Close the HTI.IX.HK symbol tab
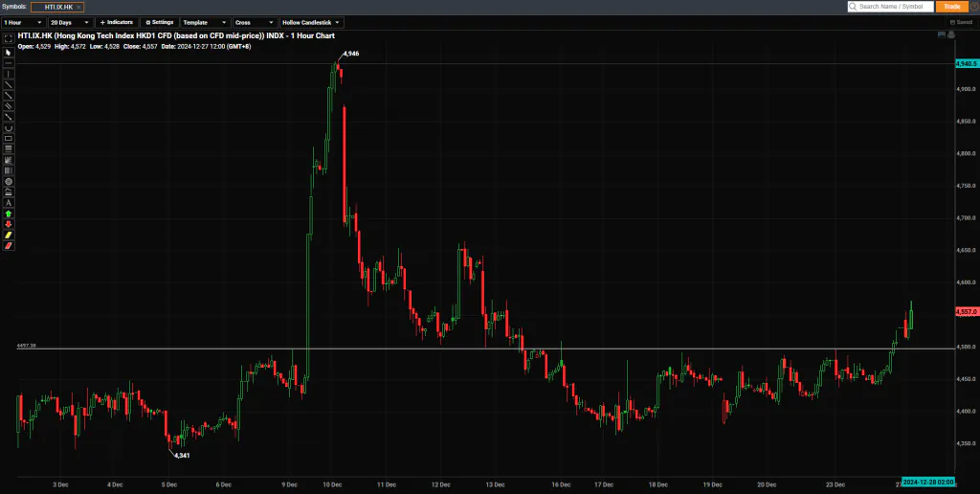The width and height of the screenshot is (980, 494). [x=78, y=7]
